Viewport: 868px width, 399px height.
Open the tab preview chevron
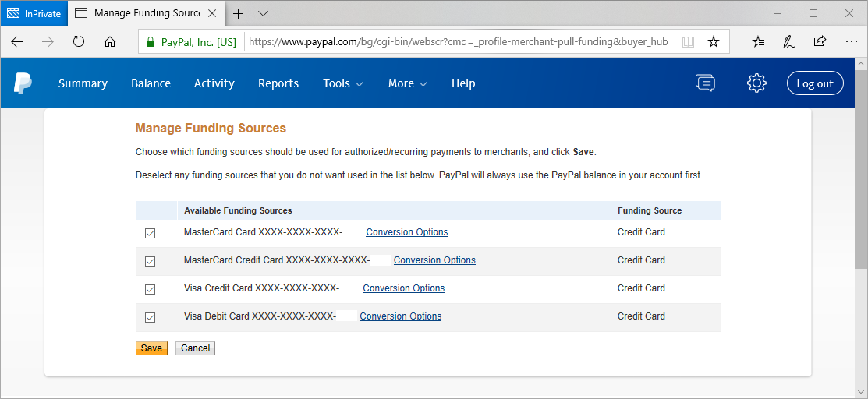point(264,14)
